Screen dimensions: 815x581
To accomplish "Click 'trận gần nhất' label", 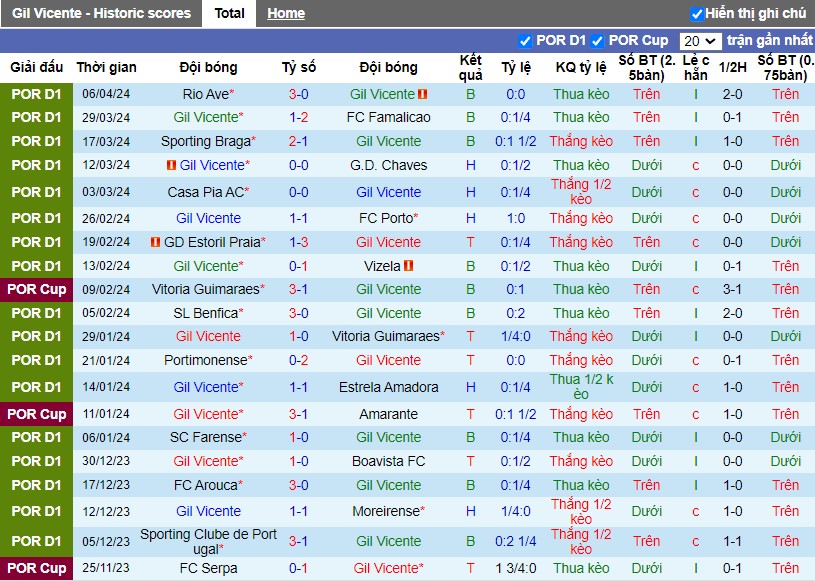I will coord(769,41).
